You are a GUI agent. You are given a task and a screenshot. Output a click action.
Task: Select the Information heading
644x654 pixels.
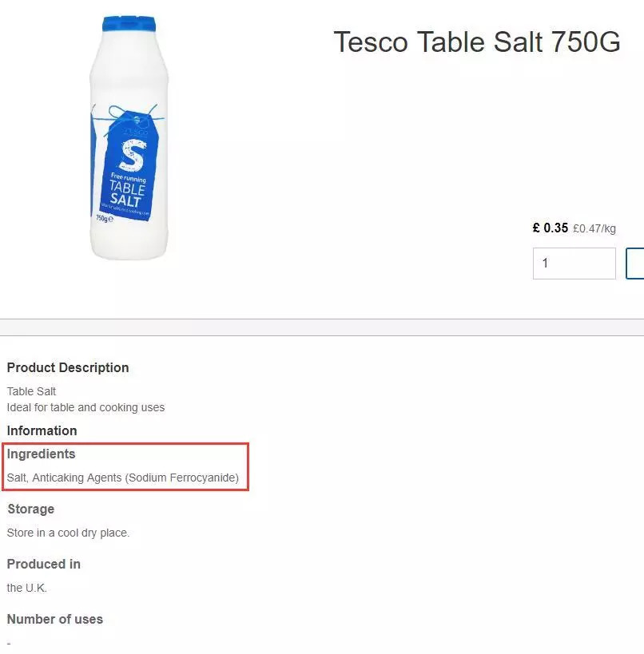click(x=42, y=431)
